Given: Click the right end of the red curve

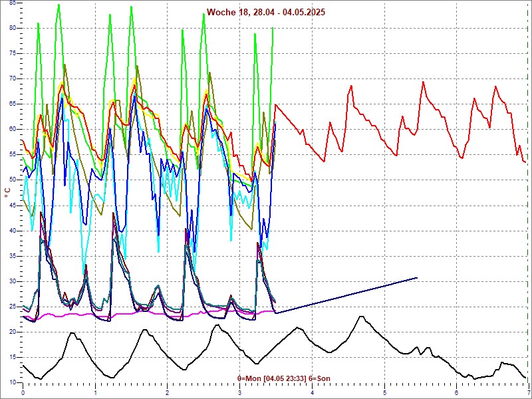Looking at the screenshot, I should tap(525, 162).
